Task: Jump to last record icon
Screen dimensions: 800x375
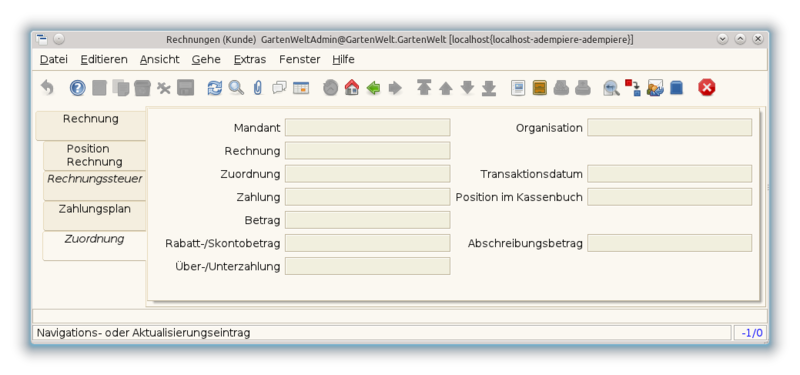Action: point(489,88)
